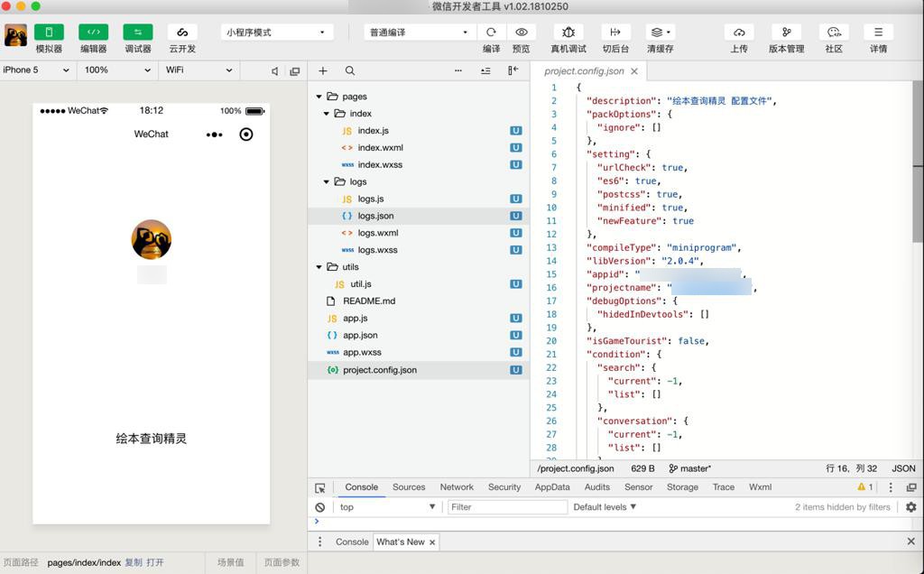Switch to the Storage tab
The image size is (924, 574).
(x=682, y=487)
